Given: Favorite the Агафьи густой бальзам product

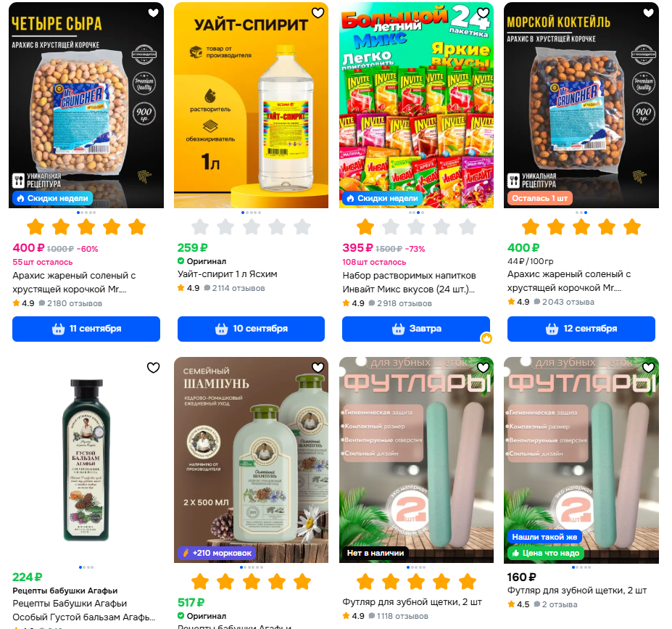Looking at the screenshot, I should [154, 367].
